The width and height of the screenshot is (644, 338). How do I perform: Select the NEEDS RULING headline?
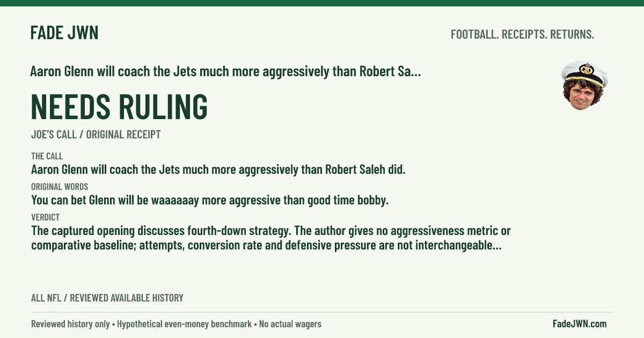pyautogui.click(x=119, y=106)
